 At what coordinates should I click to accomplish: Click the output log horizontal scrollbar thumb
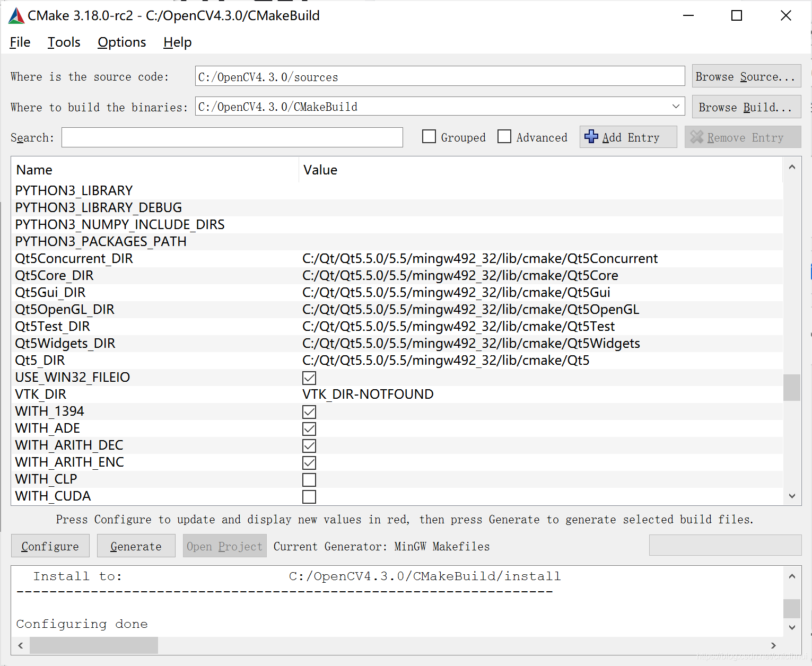point(94,645)
